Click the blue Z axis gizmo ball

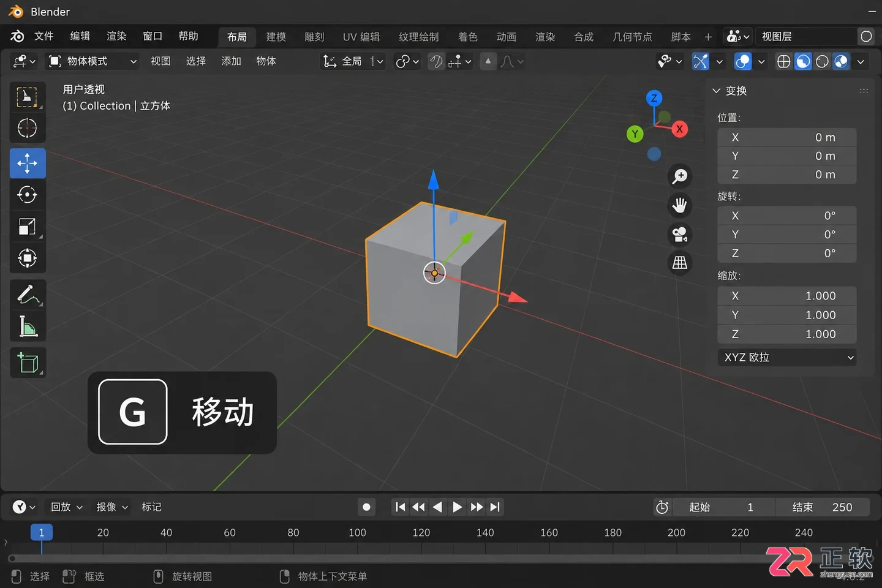click(654, 98)
